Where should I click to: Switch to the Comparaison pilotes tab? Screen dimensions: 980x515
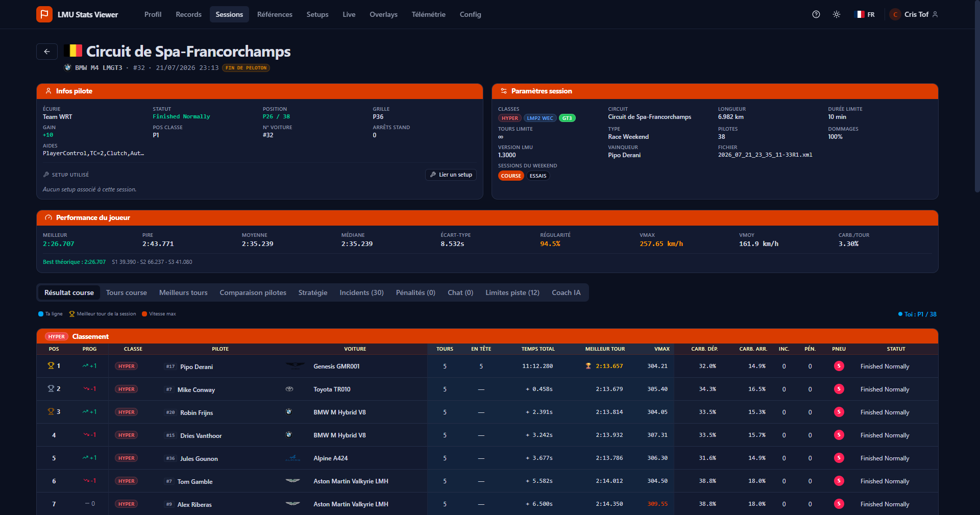coord(253,292)
